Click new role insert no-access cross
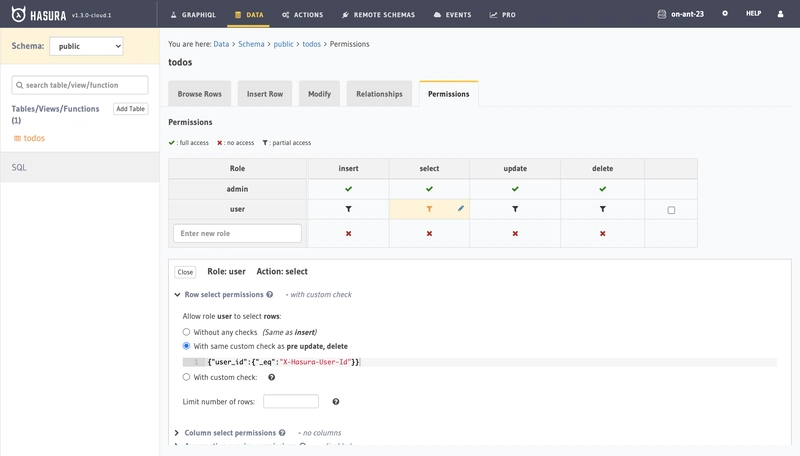This screenshot has height=456, width=800. [x=348, y=234]
